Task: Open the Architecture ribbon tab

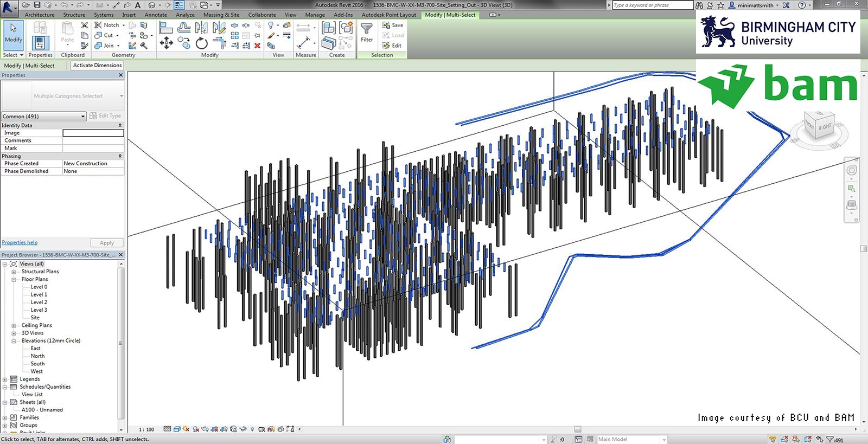Action: click(40, 15)
